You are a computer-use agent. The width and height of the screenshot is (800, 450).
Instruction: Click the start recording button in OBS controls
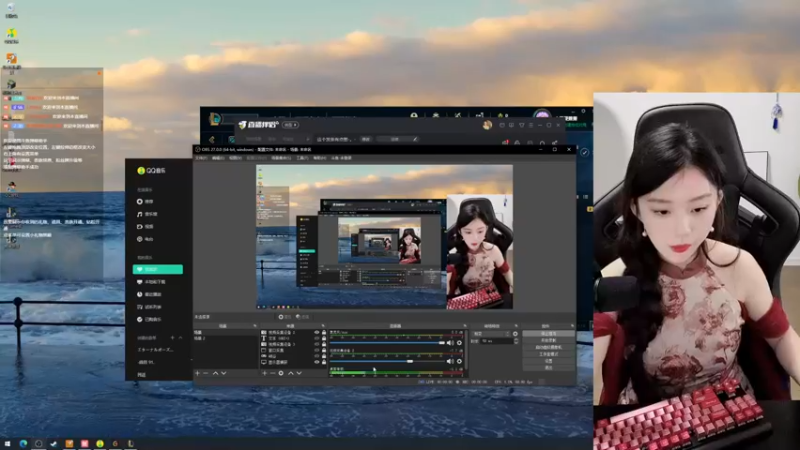[548, 340]
